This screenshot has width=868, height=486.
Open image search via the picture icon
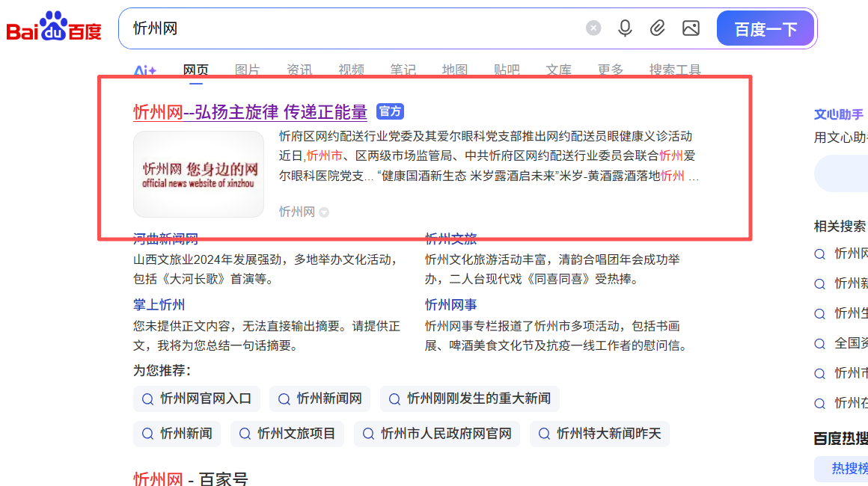(x=691, y=28)
